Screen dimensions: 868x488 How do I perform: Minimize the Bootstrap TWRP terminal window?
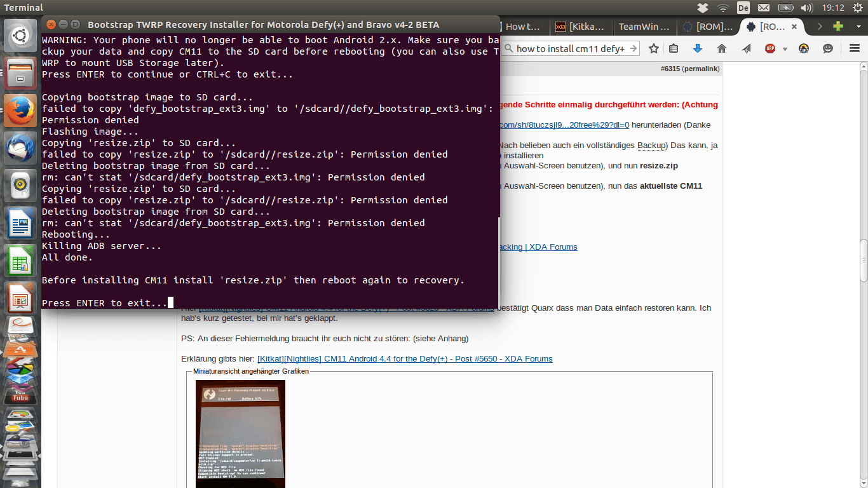click(63, 25)
